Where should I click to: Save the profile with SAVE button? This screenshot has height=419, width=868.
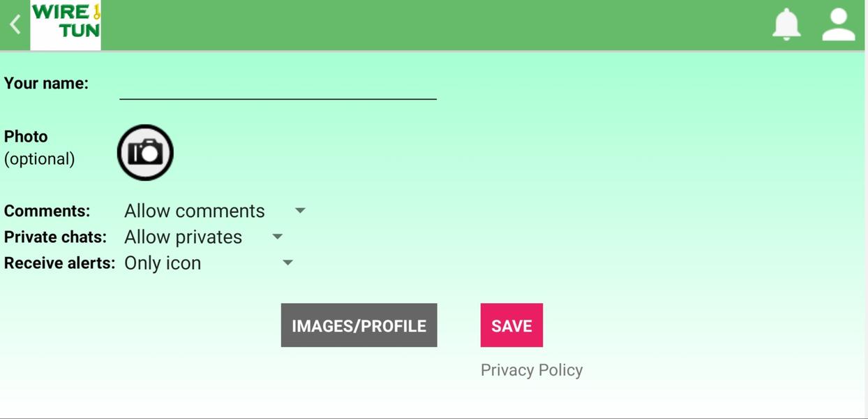(511, 325)
